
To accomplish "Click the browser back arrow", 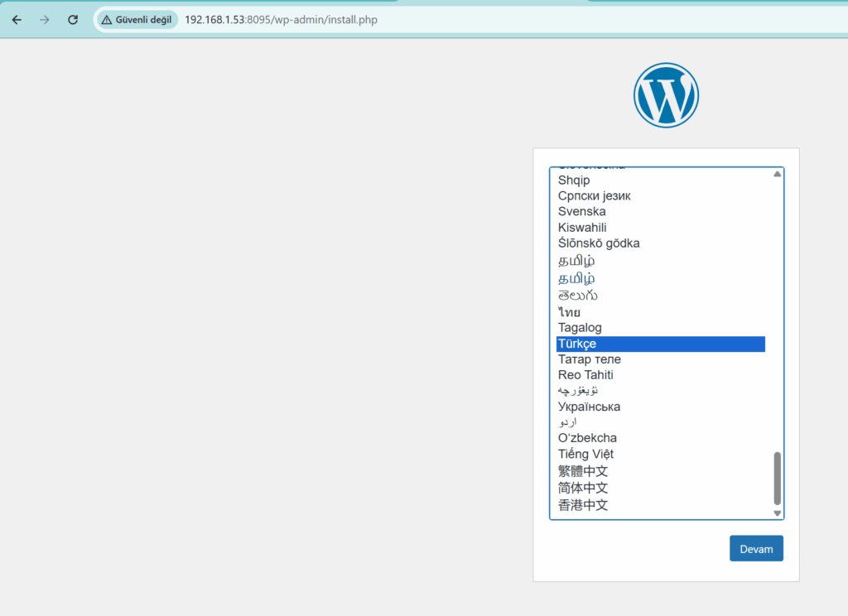I will click(x=17, y=19).
